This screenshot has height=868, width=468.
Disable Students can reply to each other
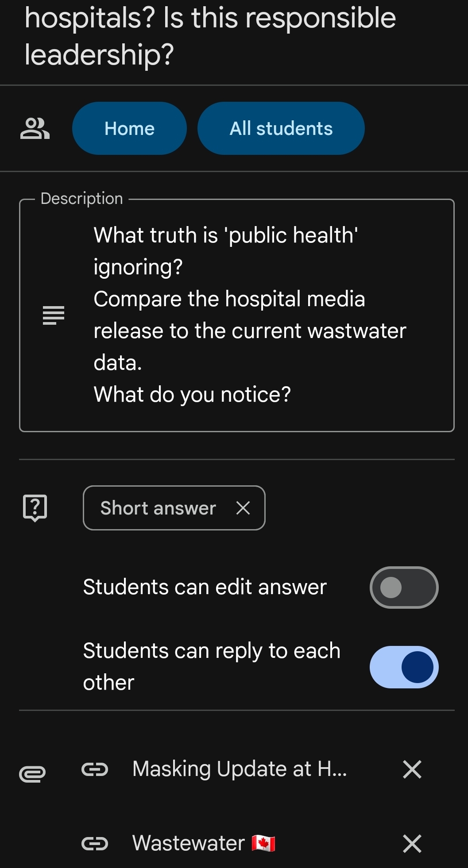[x=404, y=667]
